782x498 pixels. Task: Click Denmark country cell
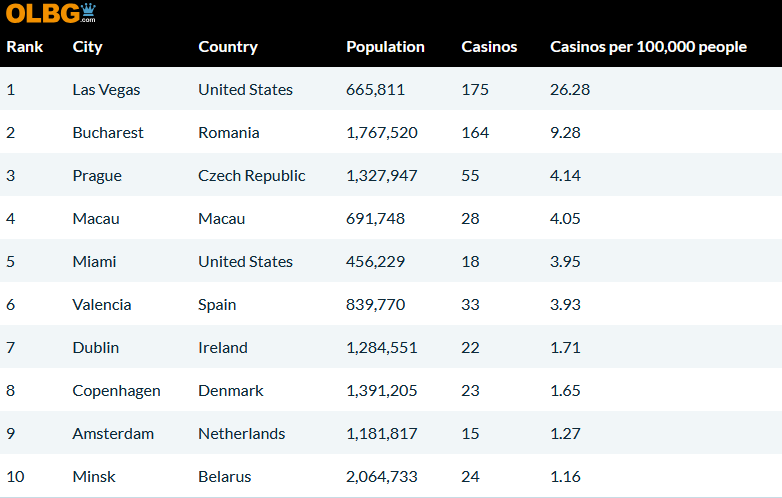coord(230,391)
